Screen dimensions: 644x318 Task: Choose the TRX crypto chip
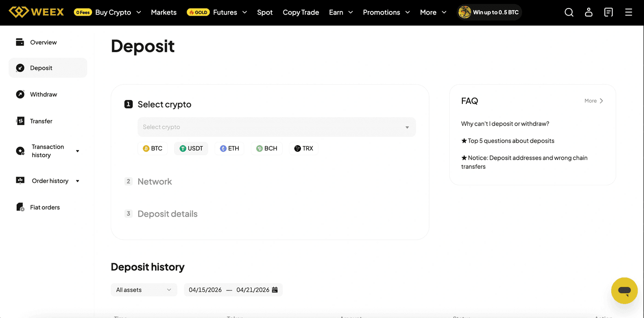point(303,148)
